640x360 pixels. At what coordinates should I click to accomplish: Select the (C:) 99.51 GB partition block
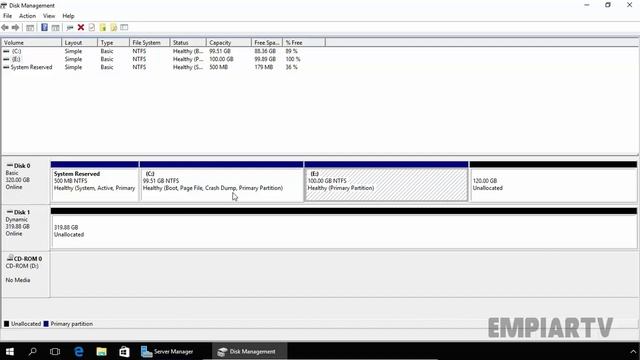pyautogui.click(x=222, y=181)
